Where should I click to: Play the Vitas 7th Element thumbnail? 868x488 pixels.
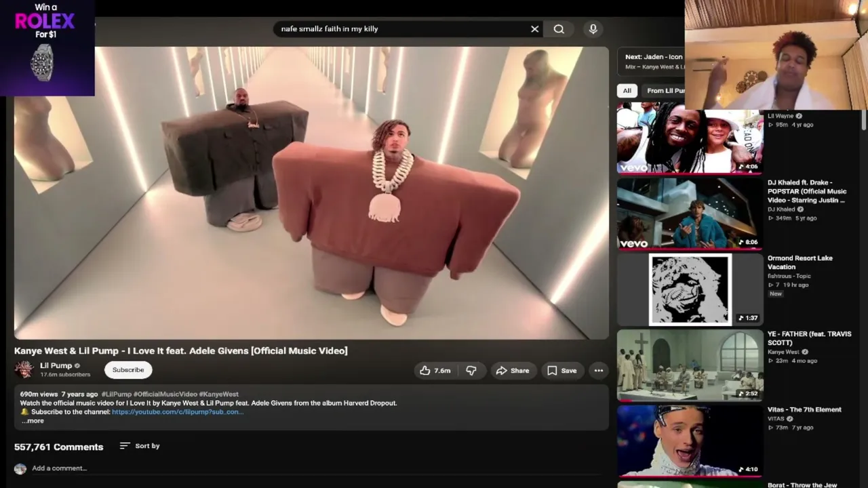click(690, 441)
